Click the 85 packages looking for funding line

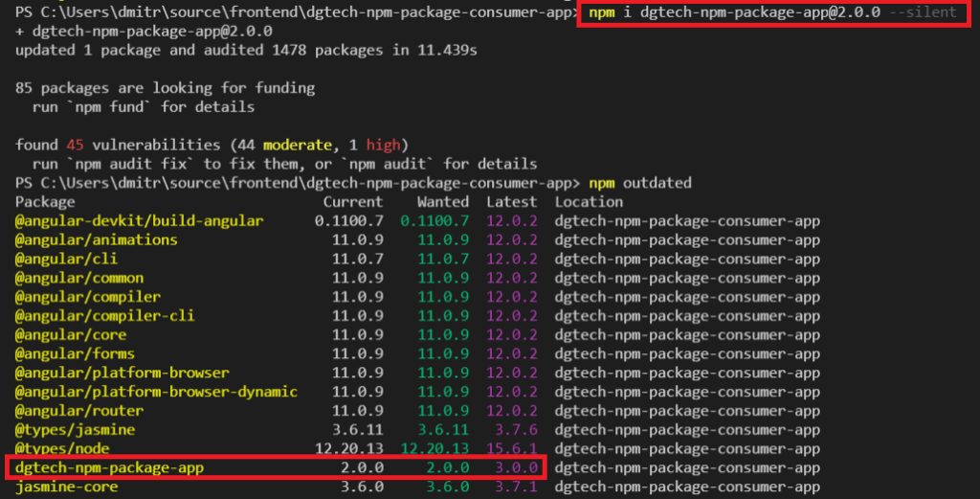[x=166, y=88]
